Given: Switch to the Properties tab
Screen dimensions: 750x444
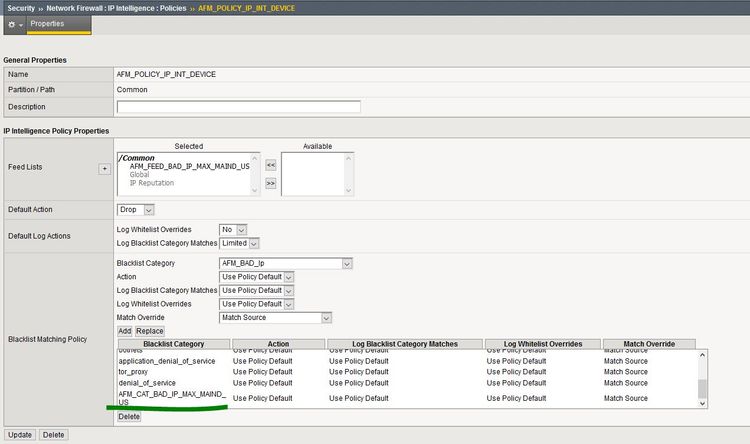Looking at the screenshot, I should click(x=47, y=23).
